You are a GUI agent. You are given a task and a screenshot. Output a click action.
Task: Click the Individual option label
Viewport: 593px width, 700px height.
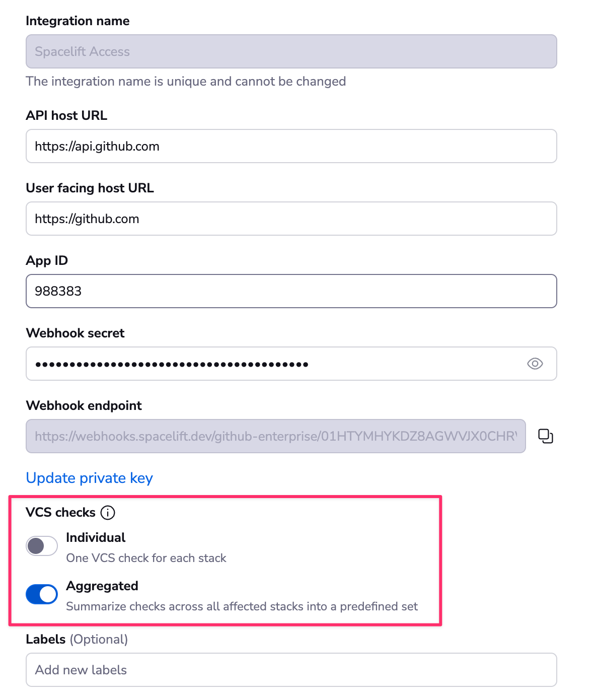(96, 537)
